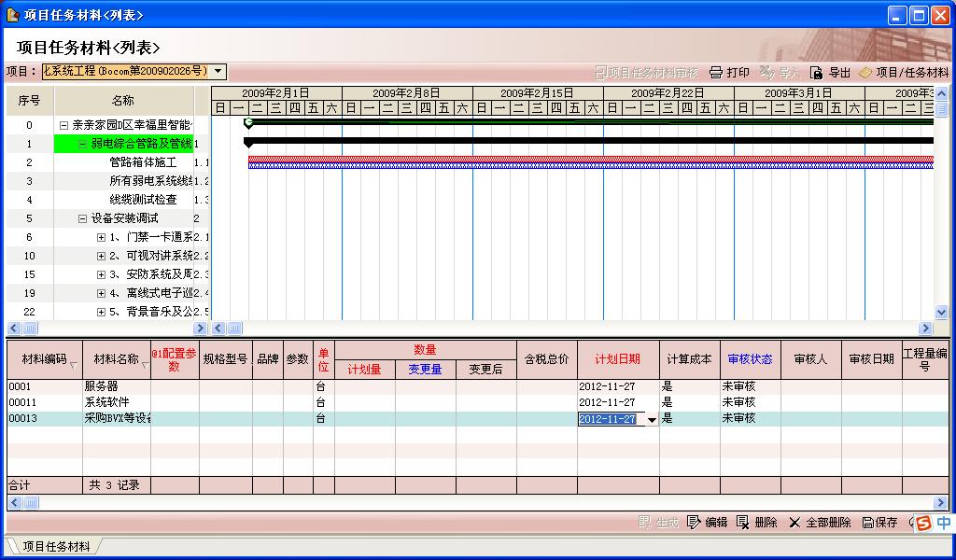Select the 管路箱体施工 task row
The width and height of the screenshot is (956, 560).
[x=143, y=162]
